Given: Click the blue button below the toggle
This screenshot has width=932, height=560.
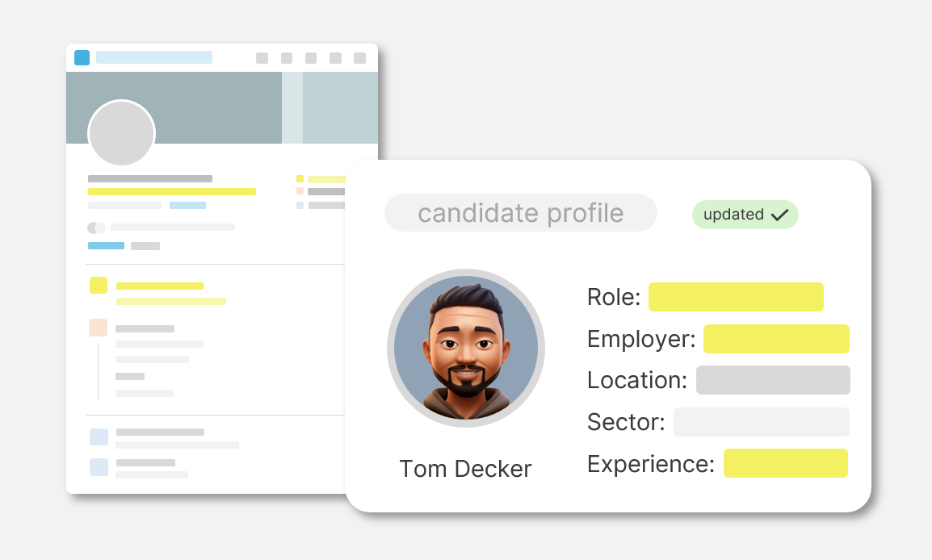Looking at the screenshot, I should point(107,246).
